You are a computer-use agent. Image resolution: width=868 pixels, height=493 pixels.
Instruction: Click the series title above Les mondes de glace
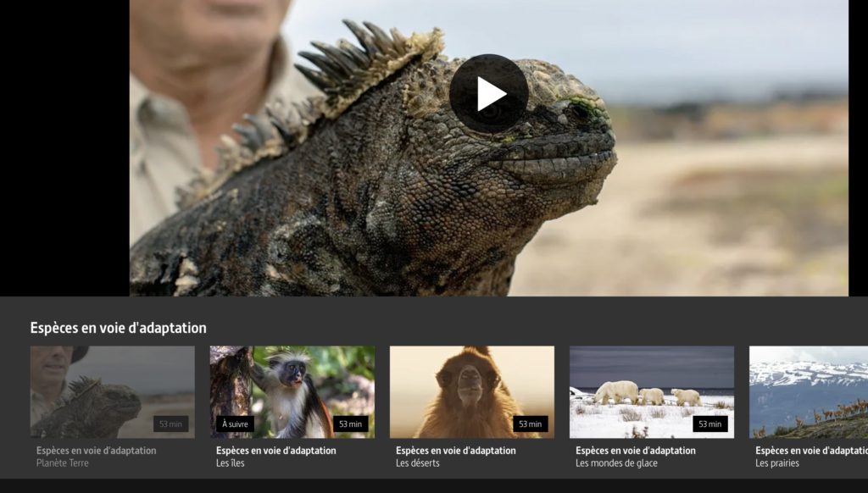(x=636, y=451)
